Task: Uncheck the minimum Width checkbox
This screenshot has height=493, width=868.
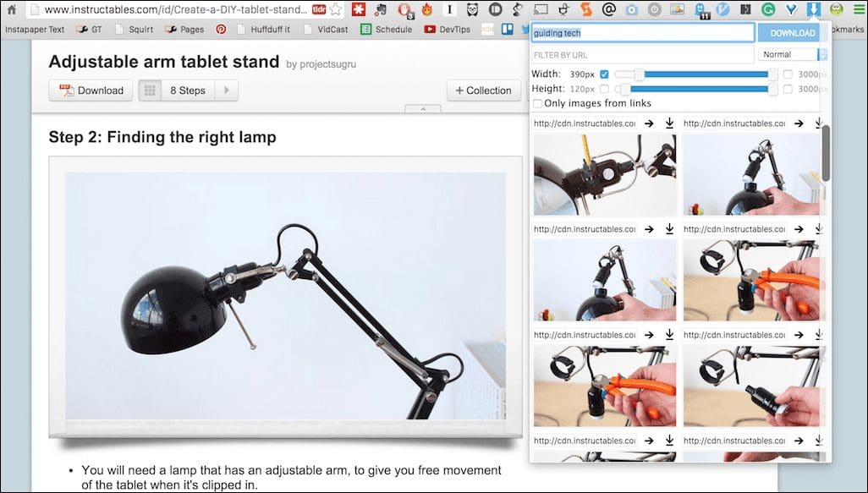Action: (604, 74)
